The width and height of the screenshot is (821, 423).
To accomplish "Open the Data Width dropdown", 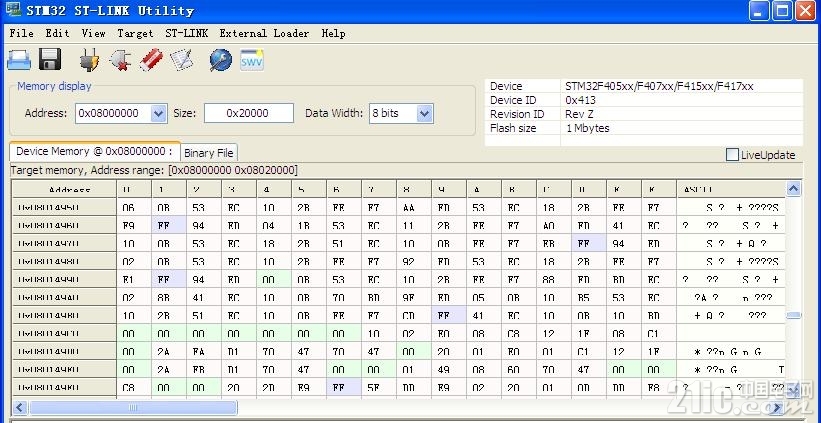I will pos(425,113).
